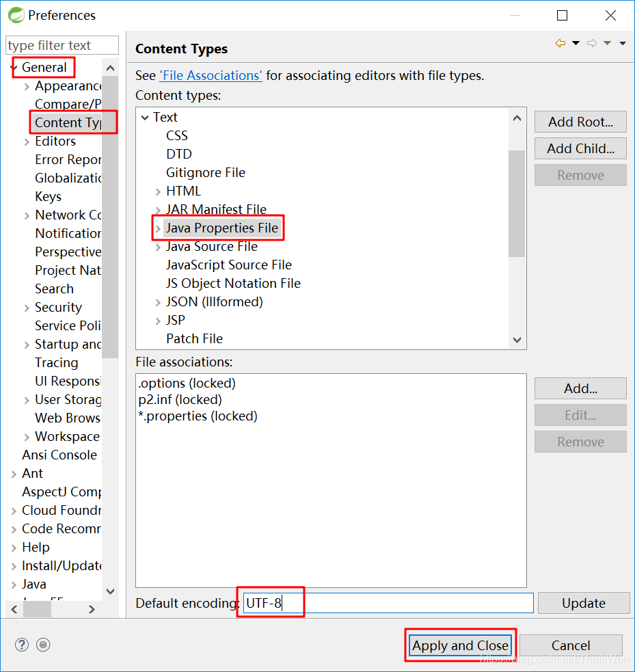Select Java Properties File content type
This screenshot has height=672, width=635.
pos(222,228)
